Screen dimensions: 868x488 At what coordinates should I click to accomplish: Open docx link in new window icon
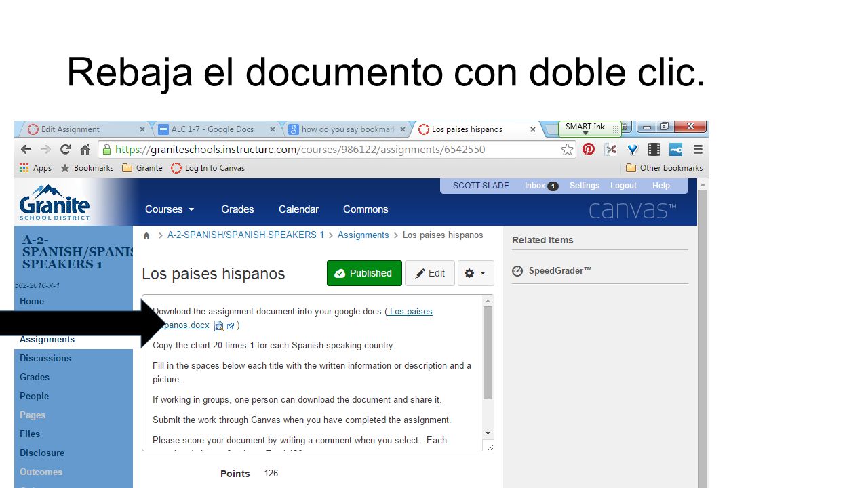tap(231, 326)
